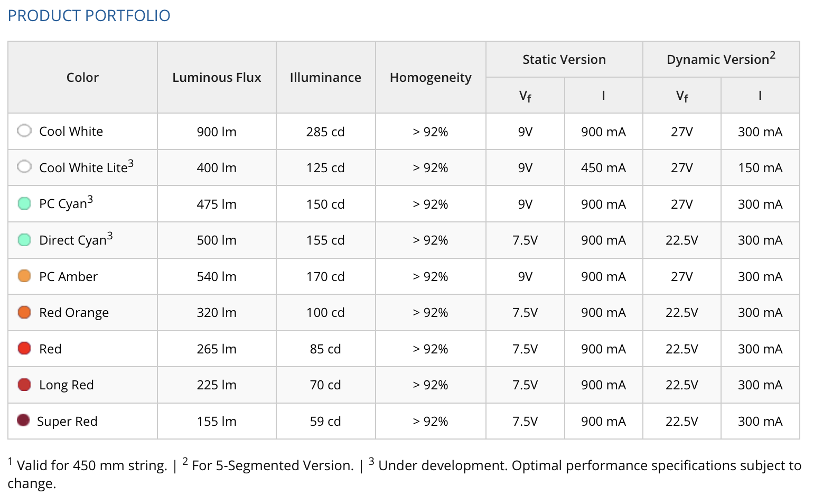Click the 59 cd illuminance value
The height and width of the screenshot is (504, 823).
coord(325,421)
